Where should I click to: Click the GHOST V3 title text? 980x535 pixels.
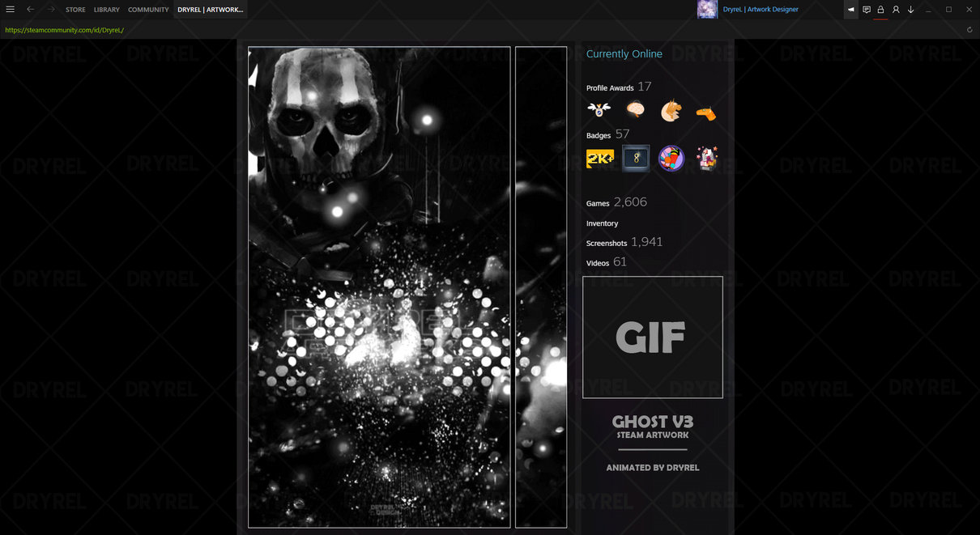click(x=653, y=422)
